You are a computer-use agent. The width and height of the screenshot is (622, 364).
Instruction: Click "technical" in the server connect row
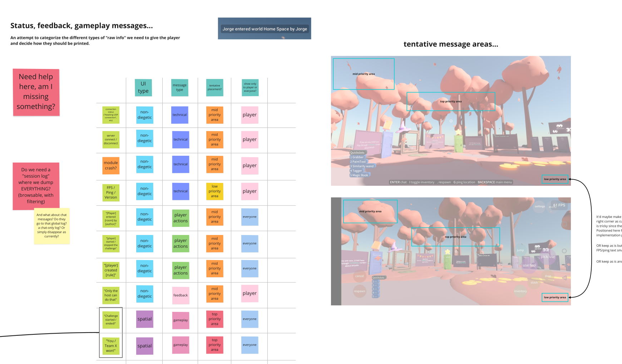181,140
